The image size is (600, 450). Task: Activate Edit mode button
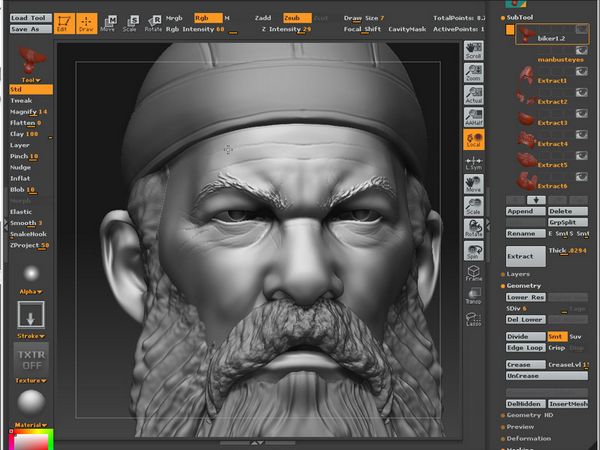pos(65,22)
